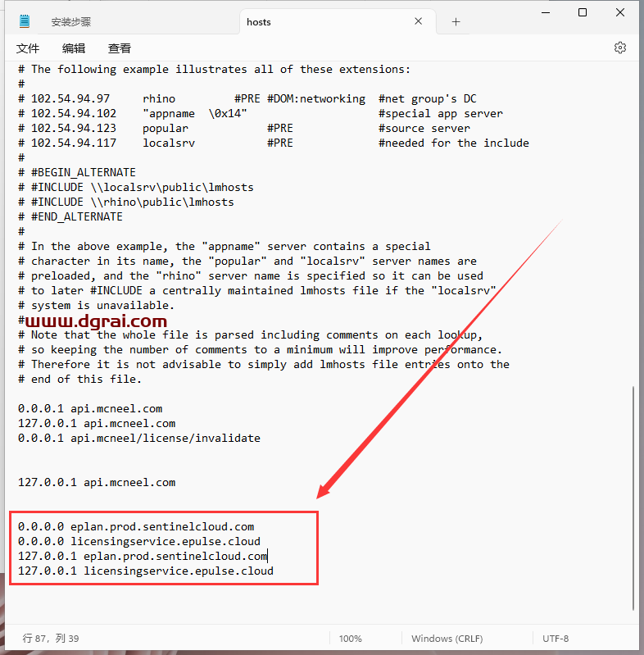
Task: Click '# Therefore it is not advisable' line
Action: [264, 365]
